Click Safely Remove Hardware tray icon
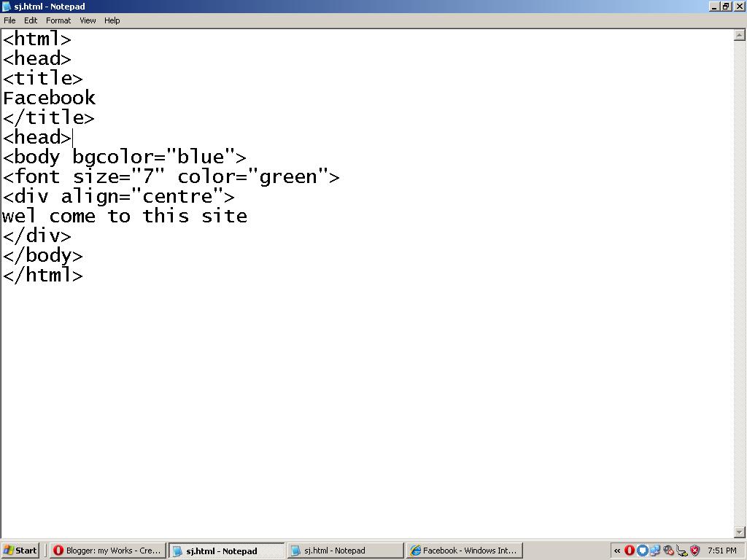 pos(682,551)
